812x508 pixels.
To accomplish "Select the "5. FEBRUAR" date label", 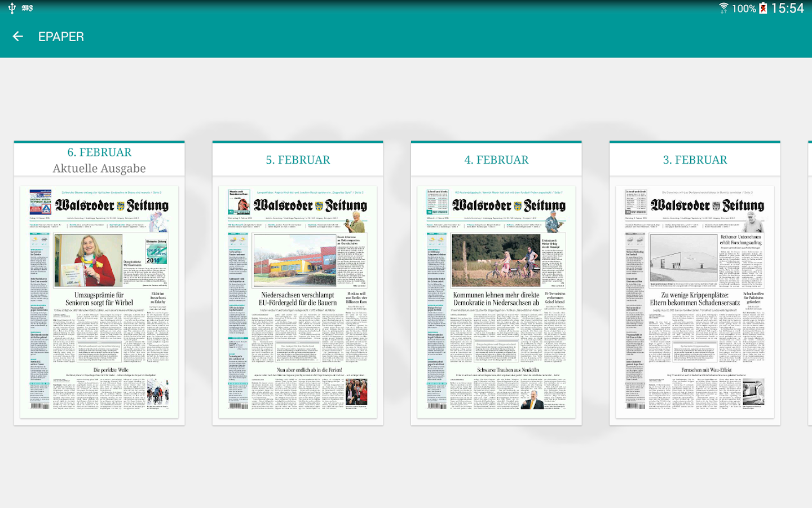I will tap(298, 160).
